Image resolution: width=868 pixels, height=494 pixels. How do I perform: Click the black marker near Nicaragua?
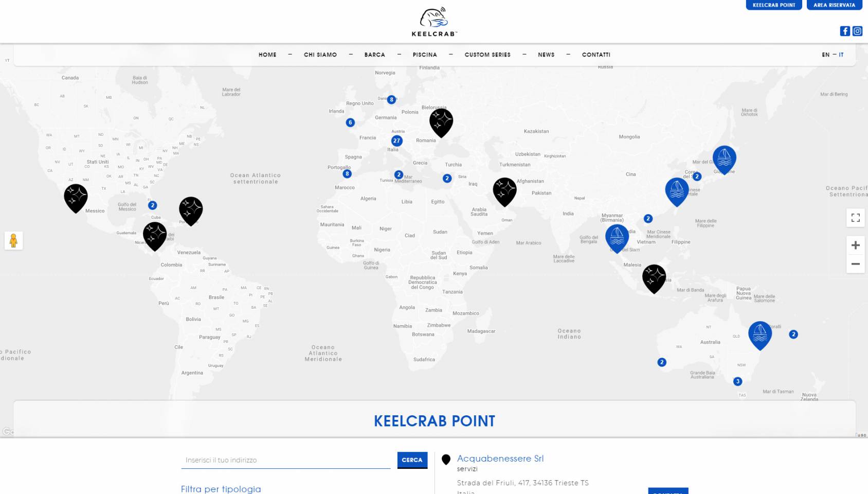pos(155,236)
